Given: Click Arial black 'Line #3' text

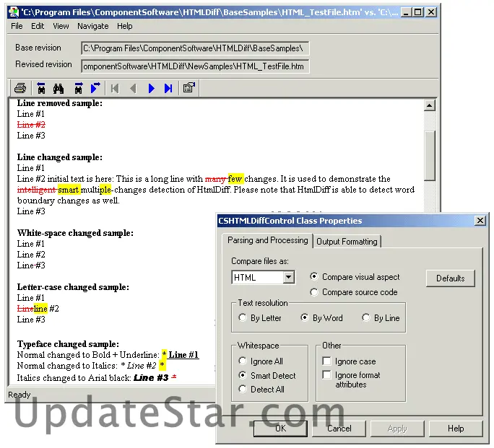Looking at the screenshot, I should (151, 377).
